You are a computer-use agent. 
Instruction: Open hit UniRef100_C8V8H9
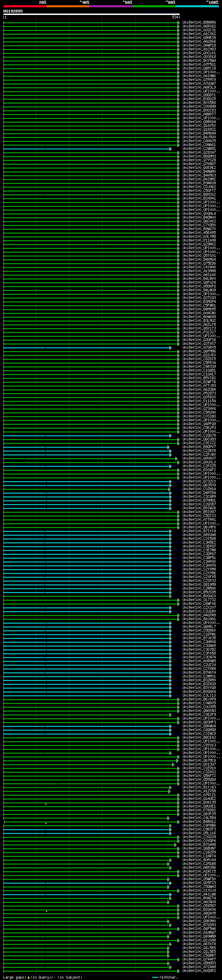199,106
